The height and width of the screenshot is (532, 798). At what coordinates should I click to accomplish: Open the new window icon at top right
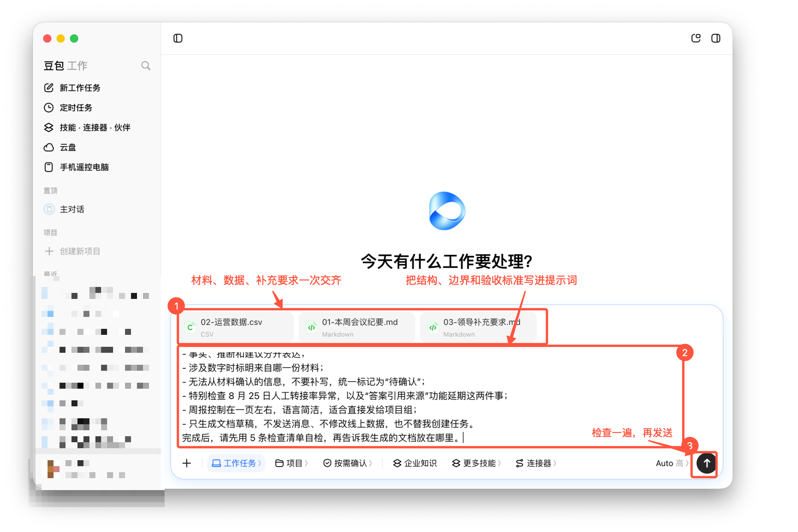tap(696, 38)
